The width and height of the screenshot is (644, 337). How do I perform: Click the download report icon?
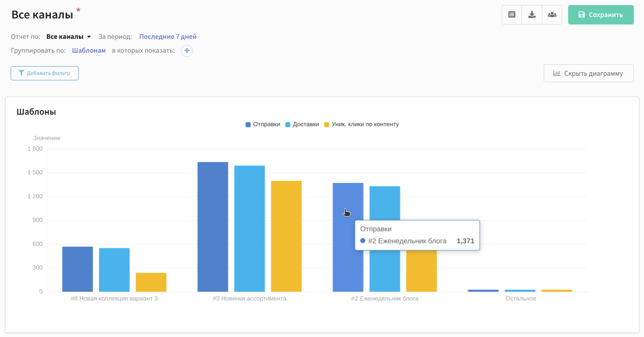(532, 14)
